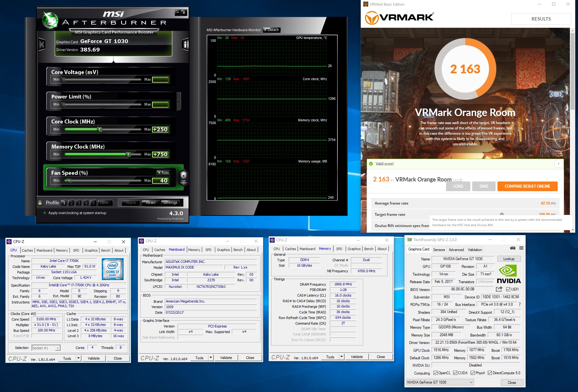Click Validate in Mainboard CPU-Z window

(226, 358)
